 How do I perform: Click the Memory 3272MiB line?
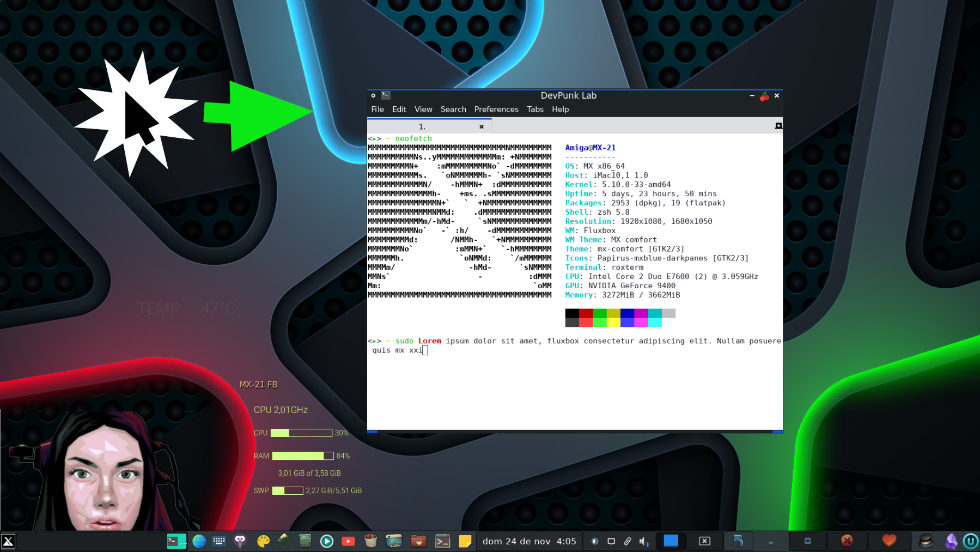tap(623, 295)
